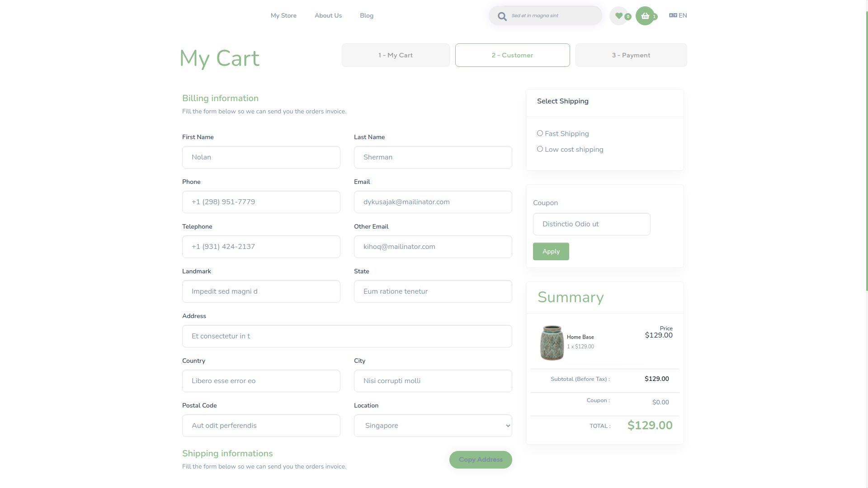Focus the Coupon code input field

[x=591, y=224]
